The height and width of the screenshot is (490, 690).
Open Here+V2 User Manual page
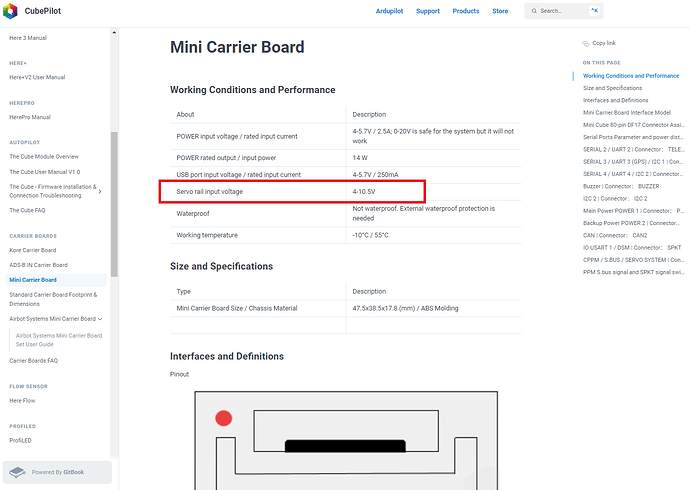[x=37, y=77]
